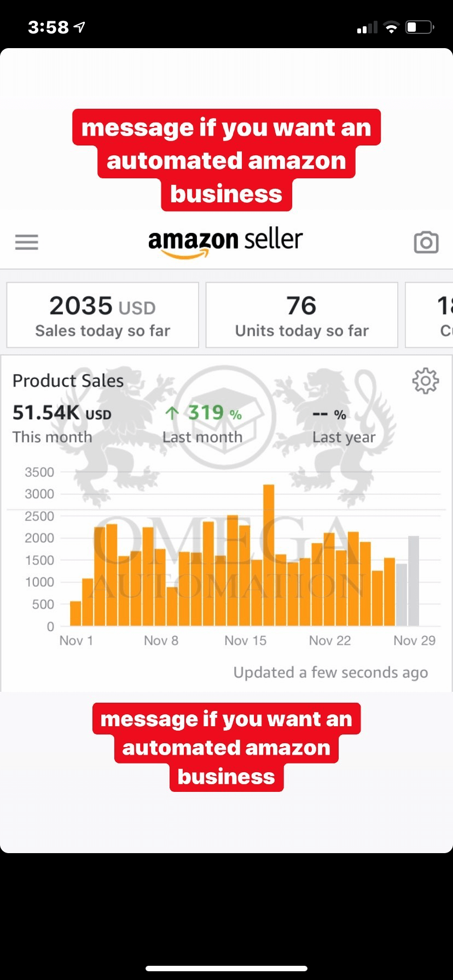The image size is (453, 980).
Task: Tap the camera icon in header
Action: click(426, 242)
